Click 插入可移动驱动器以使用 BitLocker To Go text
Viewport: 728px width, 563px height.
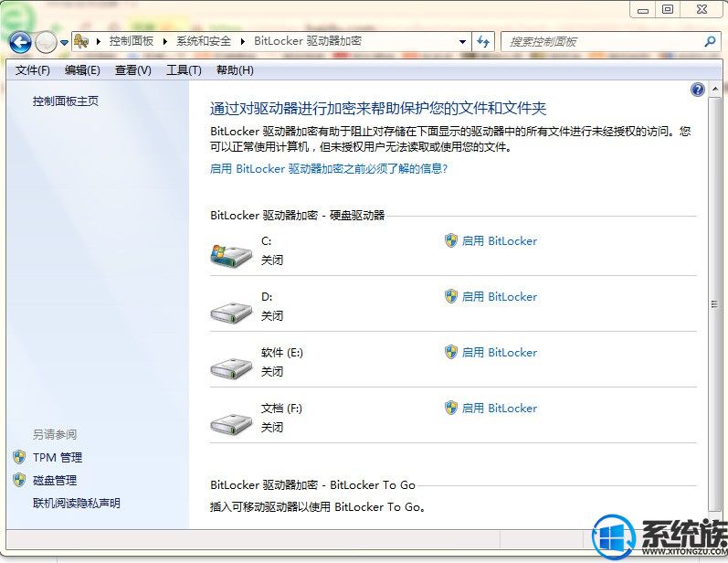(318, 506)
